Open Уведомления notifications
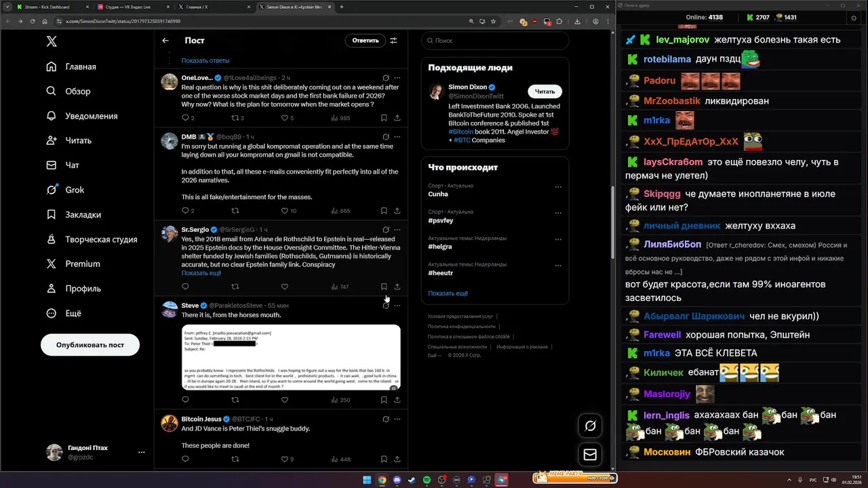868x488 pixels. click(82, 116)
